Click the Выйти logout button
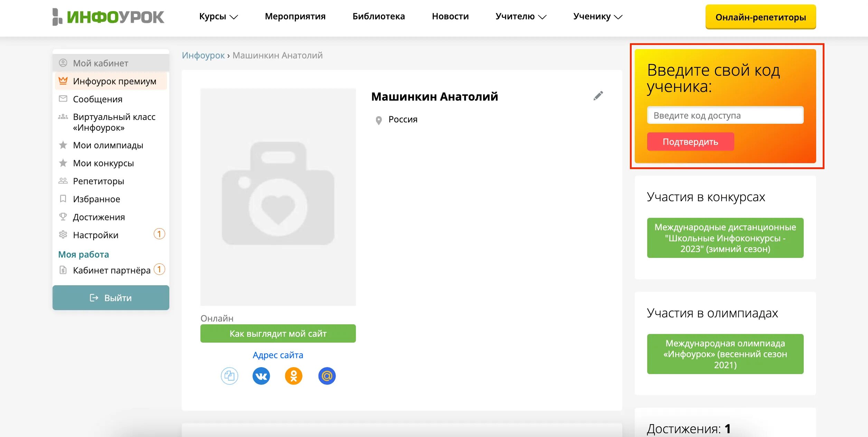The height and width of the screenshot is (437, 868). [x=111, y=298]
